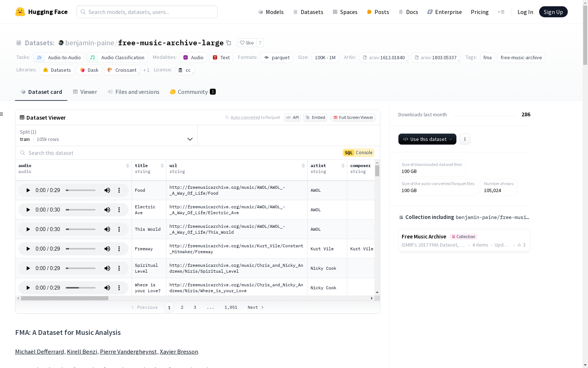Open the arxiv:1612.01840 tag
This screenshot has height=368, width=588.
[384, 57]
